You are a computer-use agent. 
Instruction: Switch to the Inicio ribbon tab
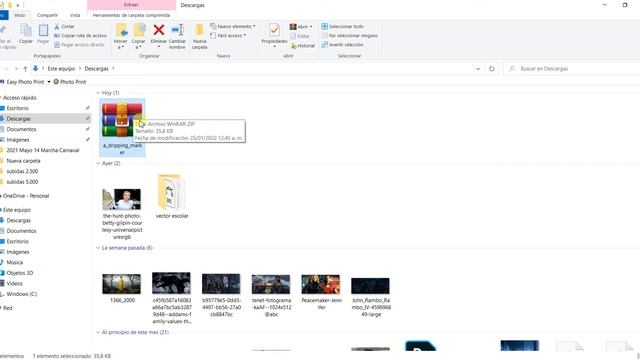[x=20, y=15]
